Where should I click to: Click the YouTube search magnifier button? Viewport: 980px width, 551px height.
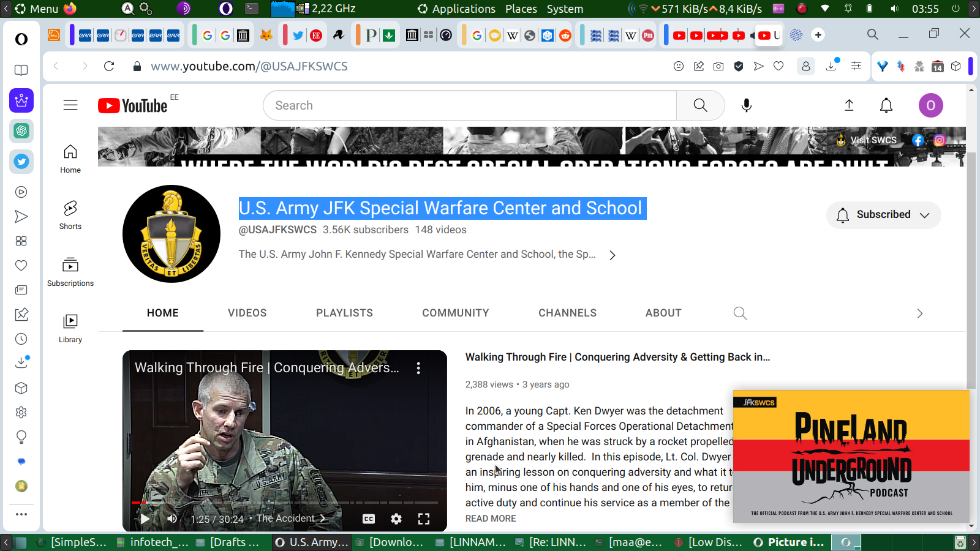coord(701,105)
